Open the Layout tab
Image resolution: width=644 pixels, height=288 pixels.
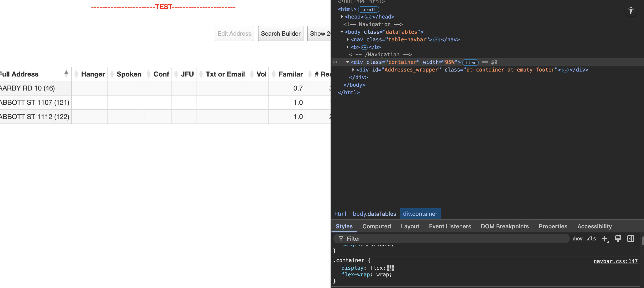[x=410, y=226]
